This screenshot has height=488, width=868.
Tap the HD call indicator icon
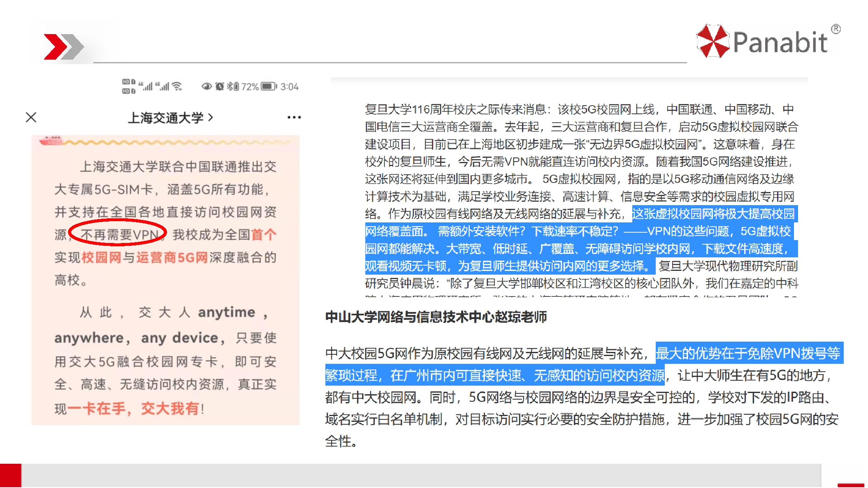129,86
